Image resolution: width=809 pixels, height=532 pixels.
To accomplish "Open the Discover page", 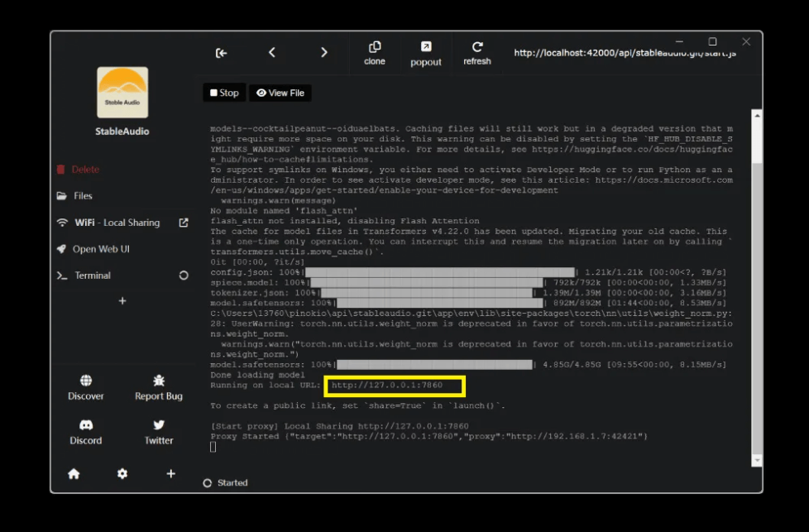I will pos(86,388).
